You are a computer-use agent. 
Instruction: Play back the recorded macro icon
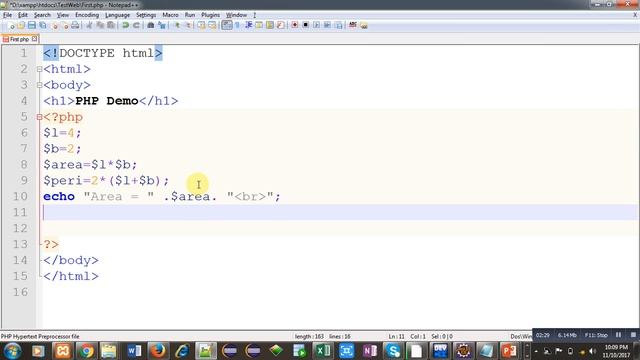(316, 25)
